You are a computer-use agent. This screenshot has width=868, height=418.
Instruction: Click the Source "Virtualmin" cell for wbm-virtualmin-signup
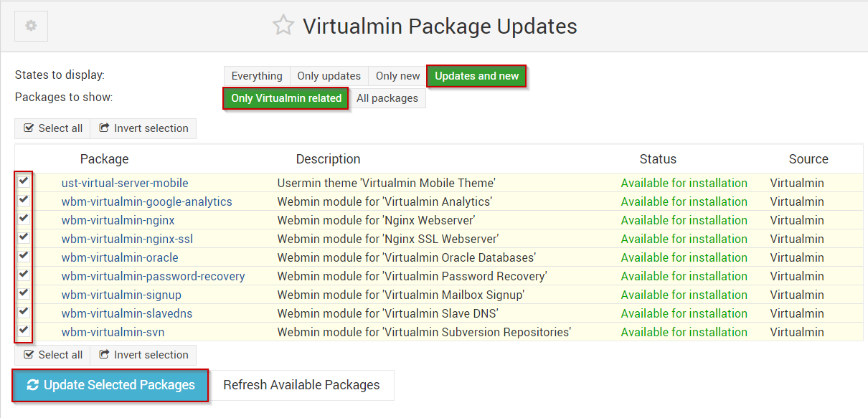click(x=797, y=295)
